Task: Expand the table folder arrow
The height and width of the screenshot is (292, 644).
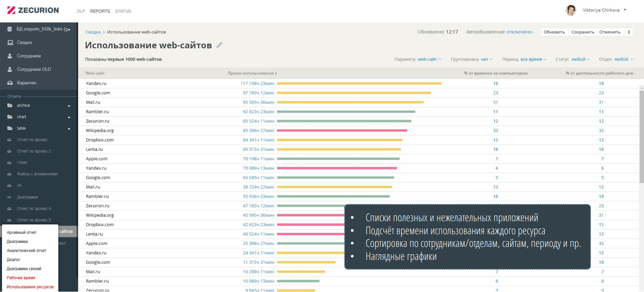Action: tap(69, 129)
